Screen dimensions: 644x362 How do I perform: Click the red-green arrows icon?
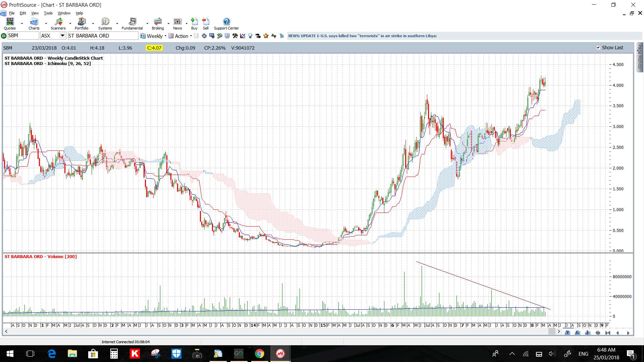click(274, 36)
